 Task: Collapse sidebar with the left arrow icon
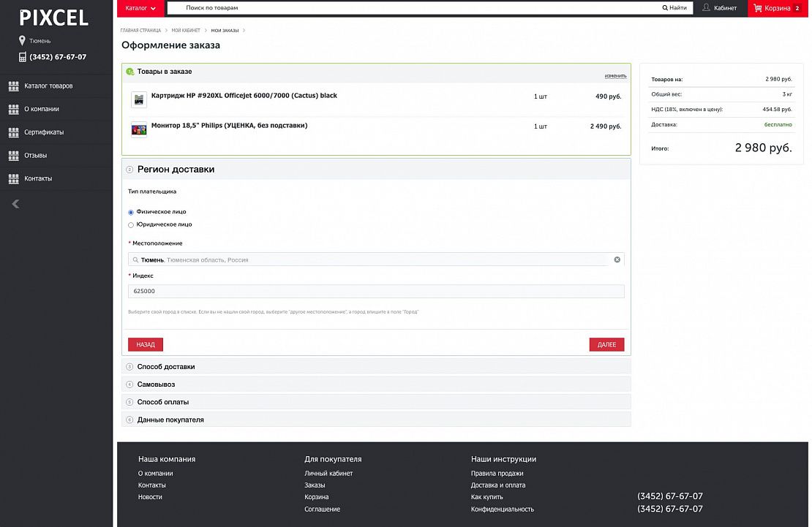tap(15, 204)
